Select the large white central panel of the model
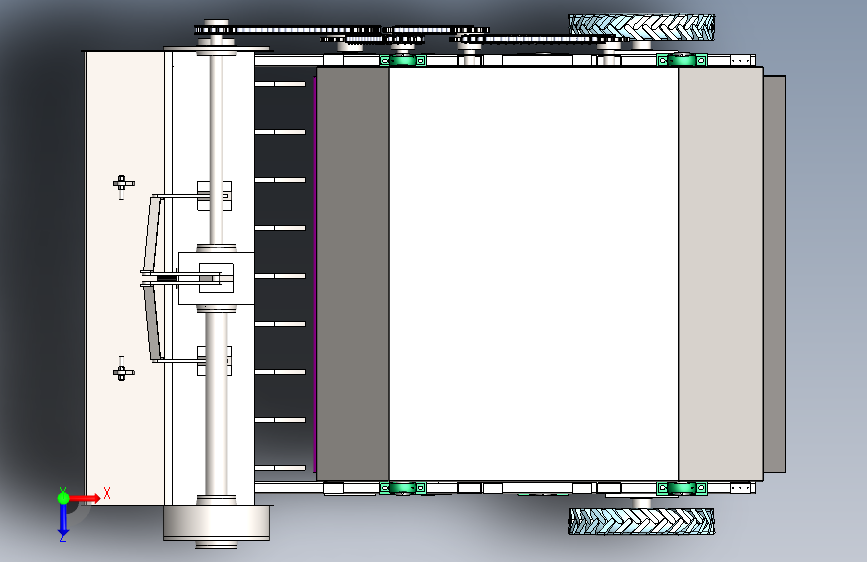The width and height of the screenshot is (867, 562). click(x=534, y=274)
